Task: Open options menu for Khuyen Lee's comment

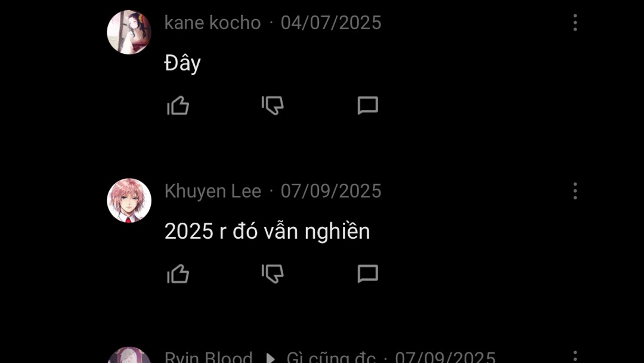Action: pos(575,191)
